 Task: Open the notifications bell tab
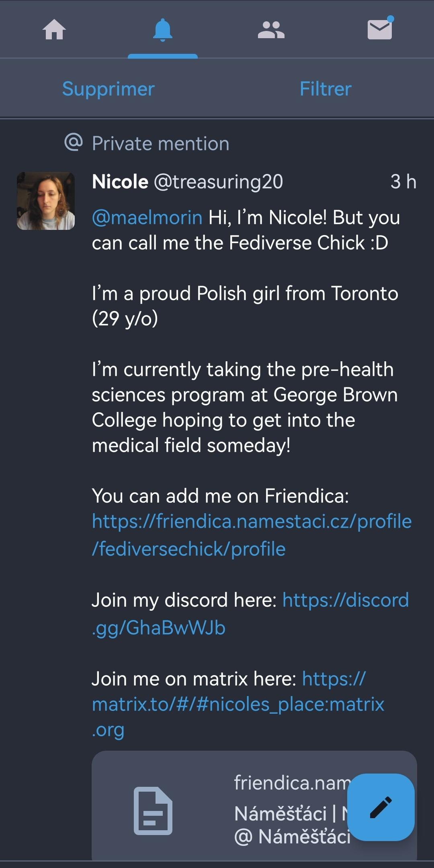pyautogui.click(x=163, y=30)
